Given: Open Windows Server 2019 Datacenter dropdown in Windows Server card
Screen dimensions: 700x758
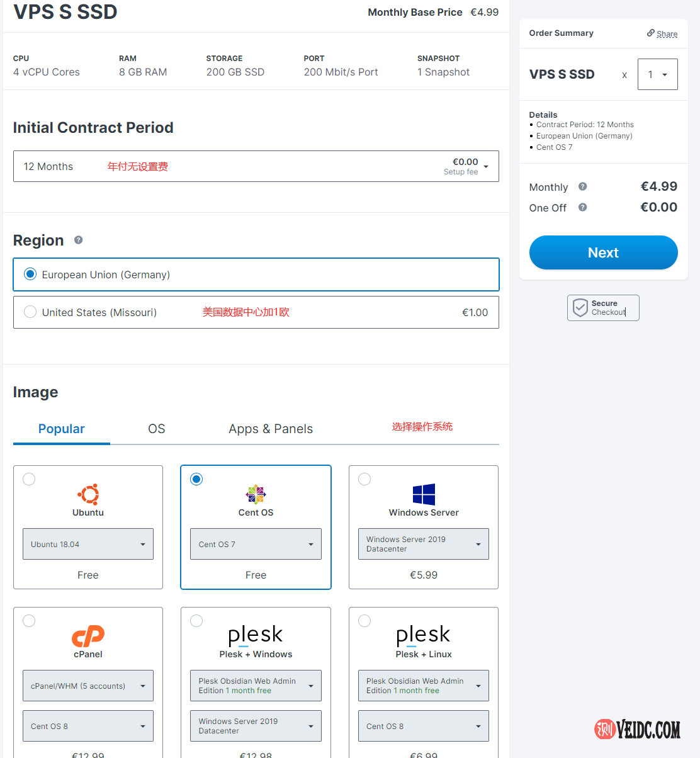Looking at the screenshot, I should (424, 544).
